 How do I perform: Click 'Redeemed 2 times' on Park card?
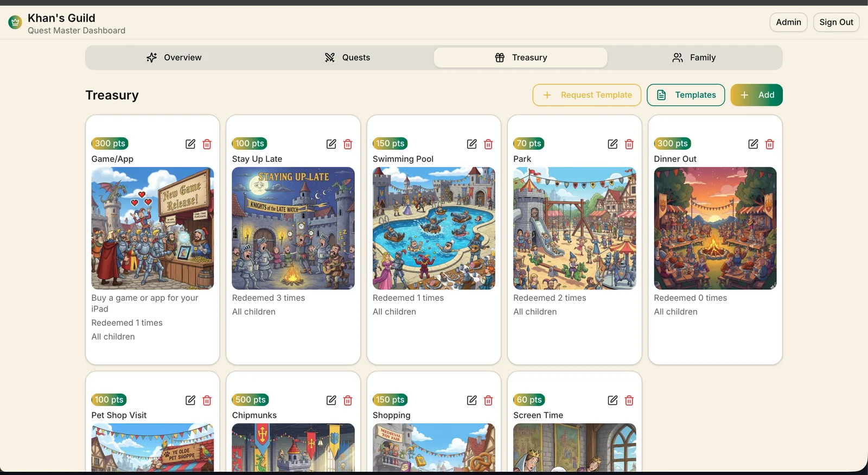[x=550, y=298]
